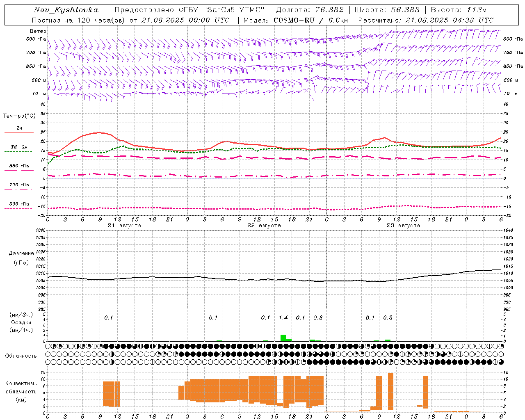The width and height of the screenshot is (525, 420).
Task: Click the tallest green precipitation bar
Action: 283,338
